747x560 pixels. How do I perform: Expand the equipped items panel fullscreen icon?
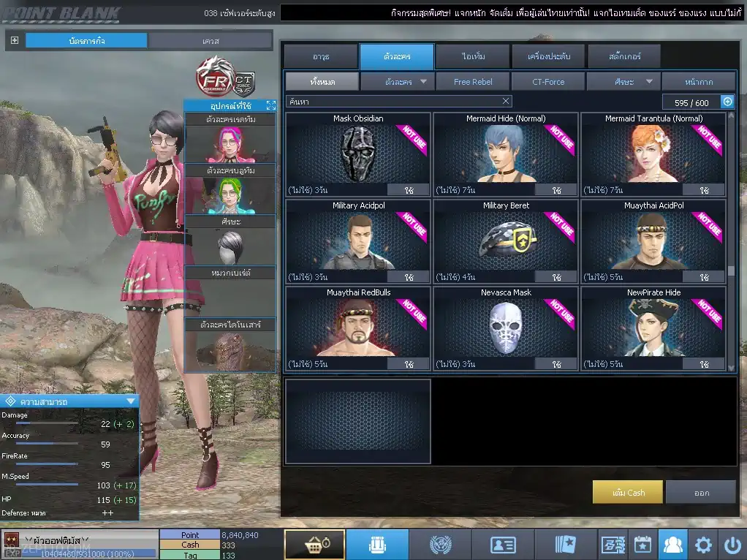271,105
